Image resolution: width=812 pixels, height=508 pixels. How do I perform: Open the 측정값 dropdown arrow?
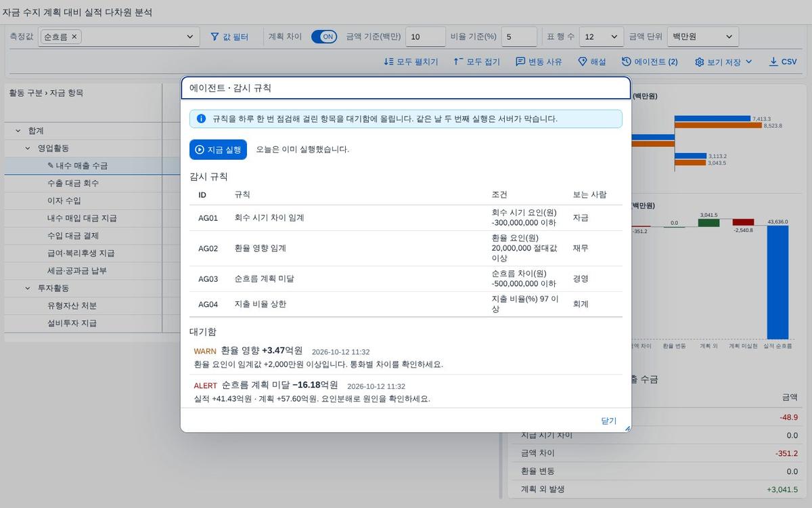(190, 37)
